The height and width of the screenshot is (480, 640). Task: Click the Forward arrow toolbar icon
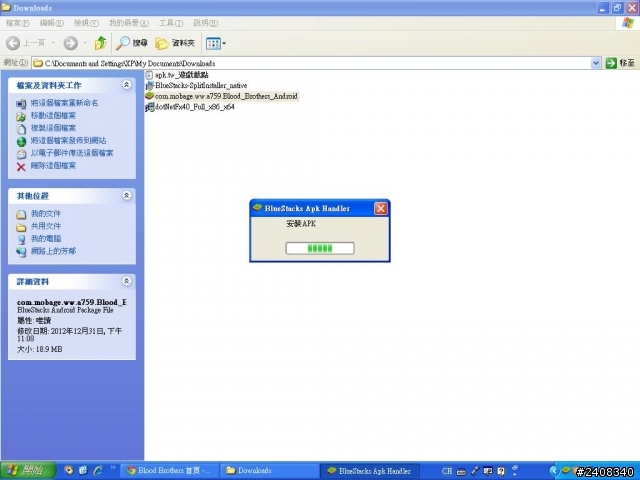pos(71,43)
